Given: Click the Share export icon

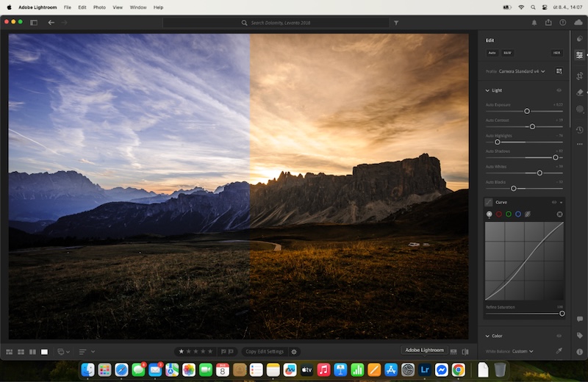Looking at the screenshot, I should 548,23.
